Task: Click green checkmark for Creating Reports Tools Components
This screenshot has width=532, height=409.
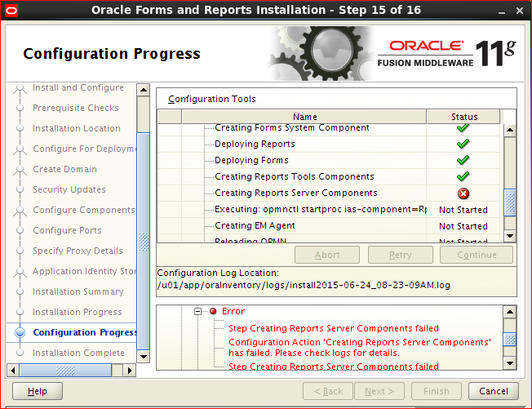Action: click(463, 177)
